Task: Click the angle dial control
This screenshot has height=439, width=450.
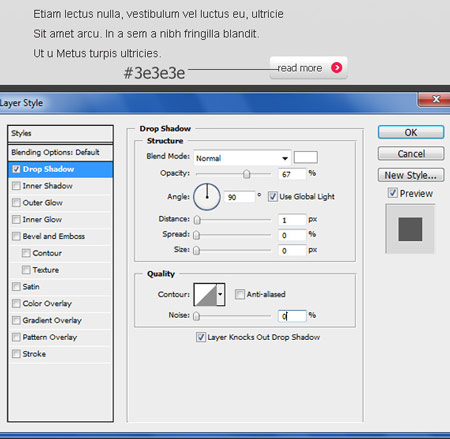Action: pyautogui.click(x=207, y=197)
